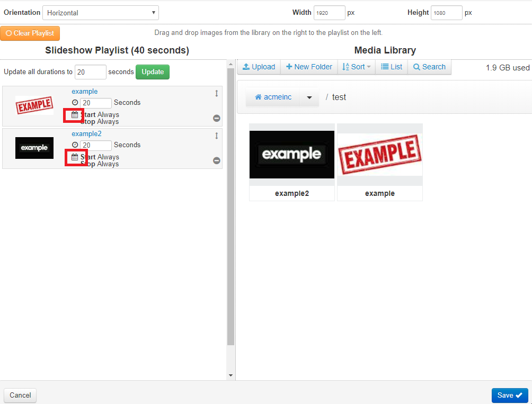Click 'test' folder breadcrumb text

(339, 97)
